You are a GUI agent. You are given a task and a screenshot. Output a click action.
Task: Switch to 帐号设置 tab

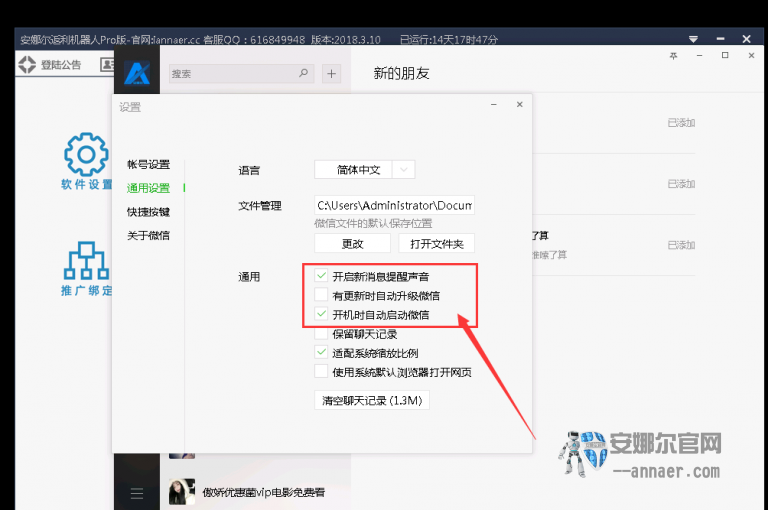pos(148,165)
